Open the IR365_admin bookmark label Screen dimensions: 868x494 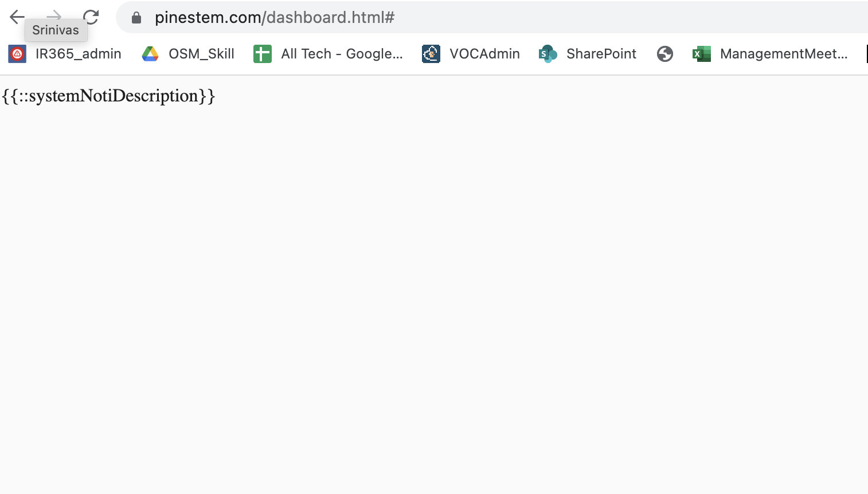78,54
